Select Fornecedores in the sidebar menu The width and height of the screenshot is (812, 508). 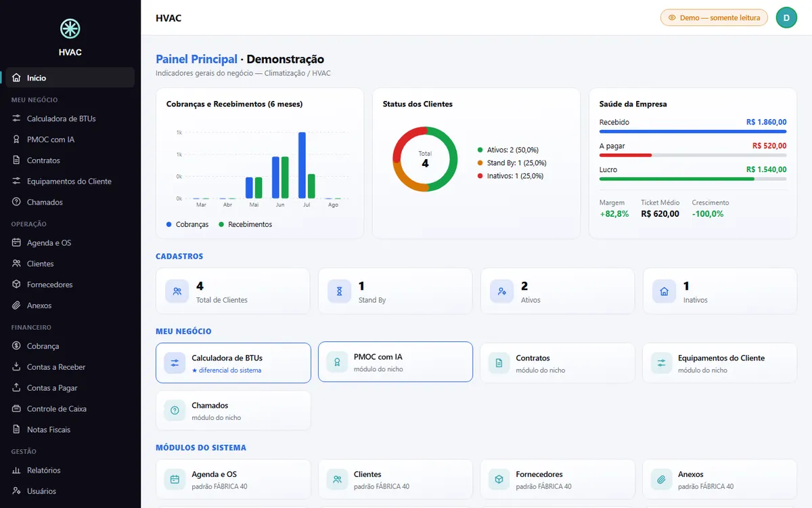70,284
